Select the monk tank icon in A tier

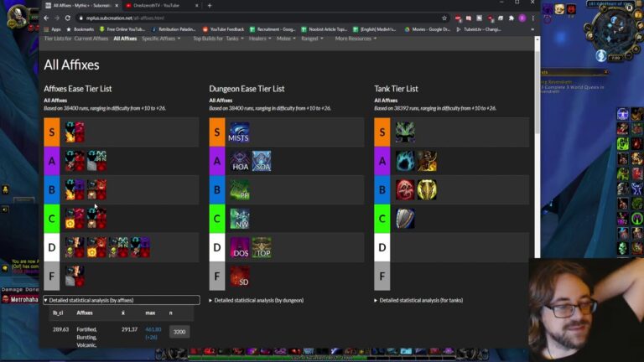coord(427,161)
